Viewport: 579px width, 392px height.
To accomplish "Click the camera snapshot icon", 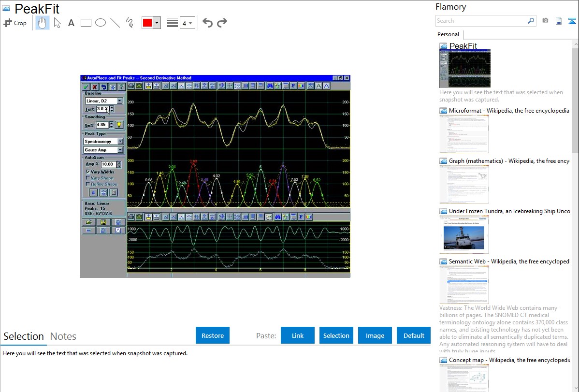I will coord(545,21).
